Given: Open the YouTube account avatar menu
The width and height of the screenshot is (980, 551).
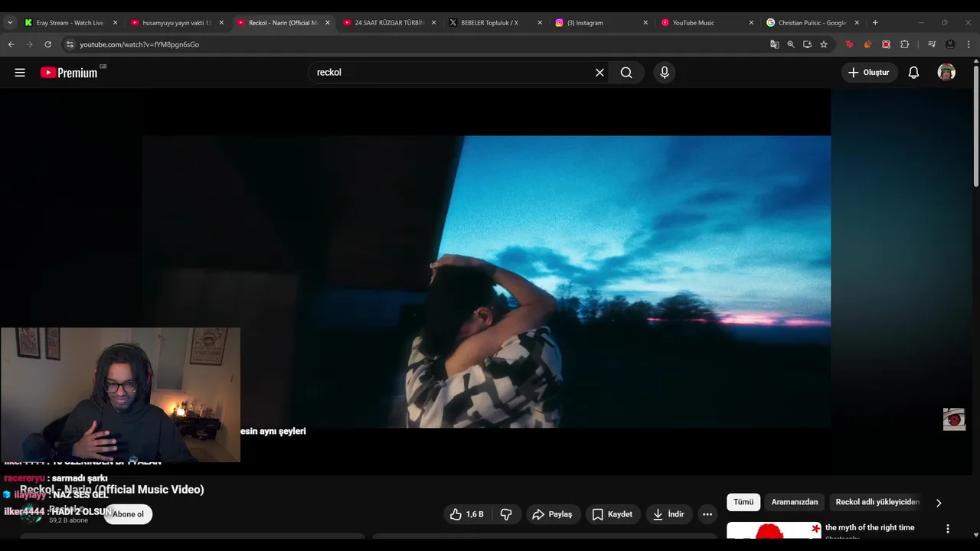Looking at the screenshot, I should 947,73.
